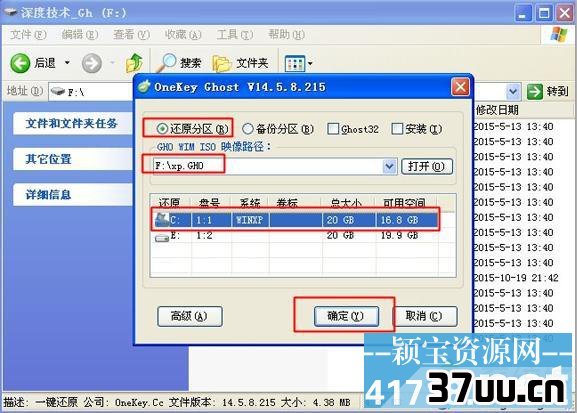Click the F:\xp.GHO path field
Screen dimensions: 577x413
(268, 166)
